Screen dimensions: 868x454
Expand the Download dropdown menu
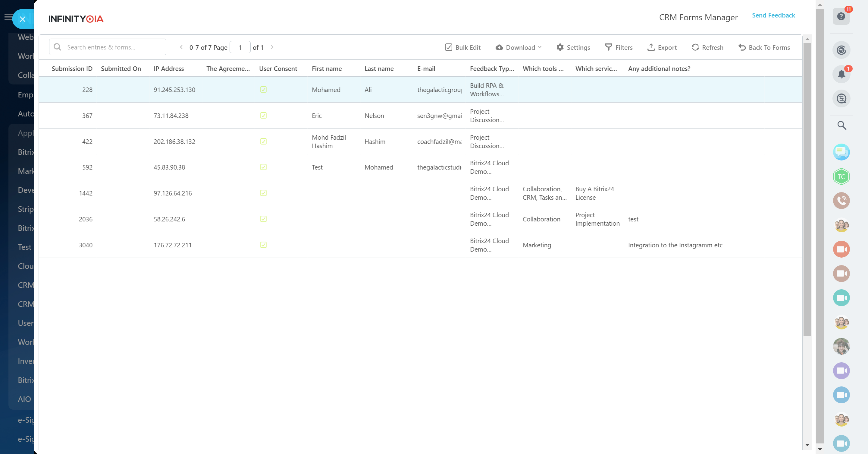(x=519, y=47)
